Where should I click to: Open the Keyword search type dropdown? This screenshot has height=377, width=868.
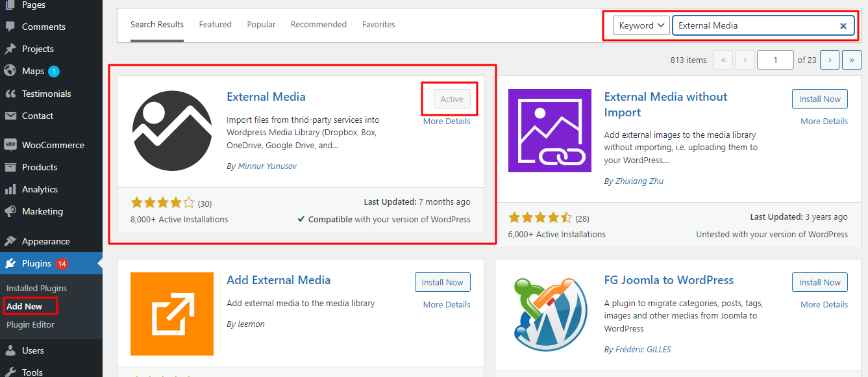[641, 25]
